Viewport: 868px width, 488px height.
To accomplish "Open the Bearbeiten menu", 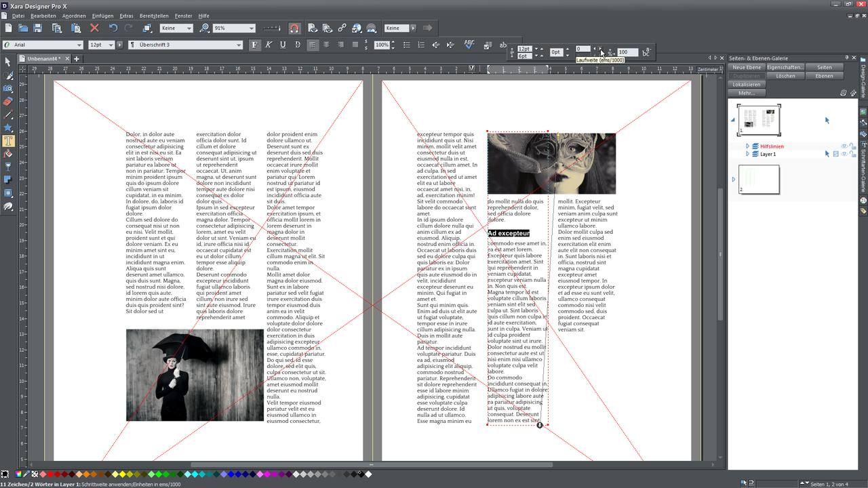I will click(43, 16).
